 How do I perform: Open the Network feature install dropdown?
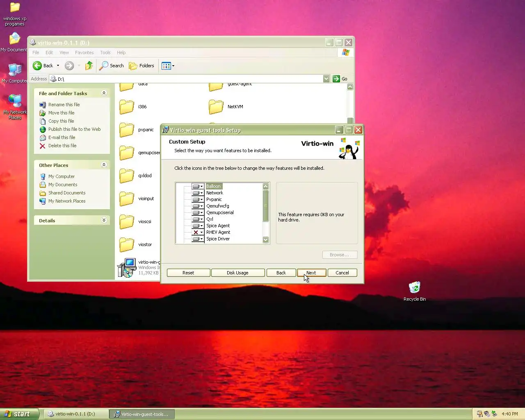tap(198, 193)
